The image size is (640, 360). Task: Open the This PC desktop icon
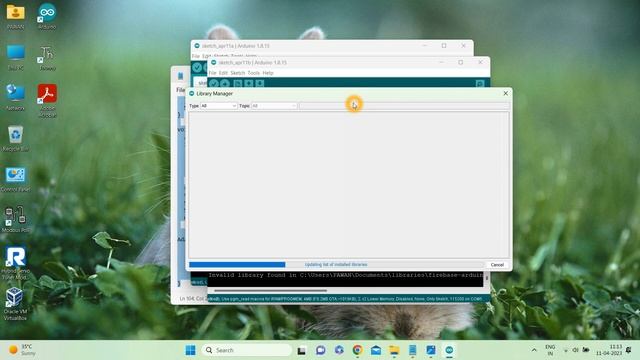pyautogui.click(x=16, y=58)
